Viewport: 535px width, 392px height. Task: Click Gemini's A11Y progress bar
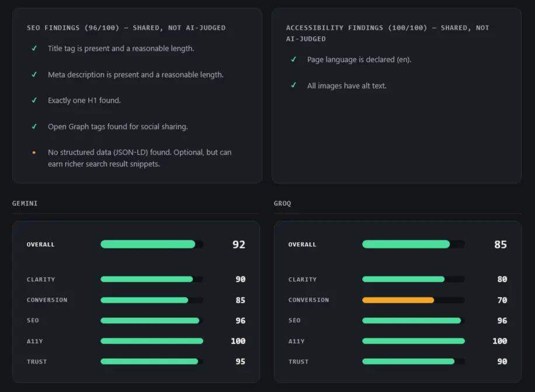tap(152, 341)
